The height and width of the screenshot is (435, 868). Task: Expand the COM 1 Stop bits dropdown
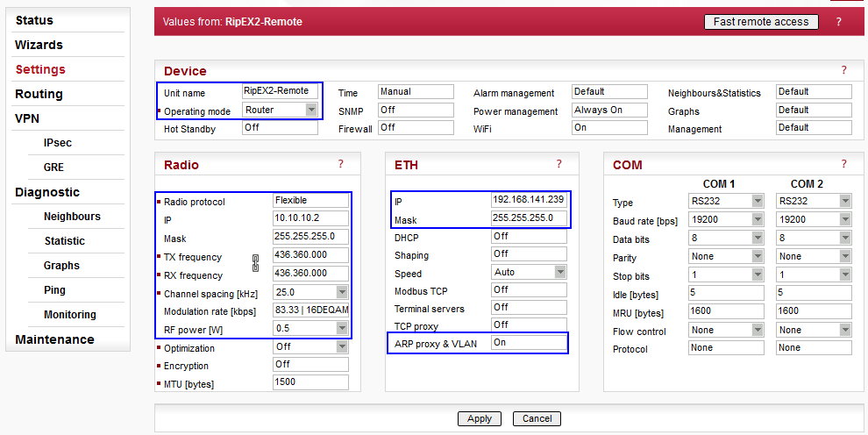[x=758, y=275]
